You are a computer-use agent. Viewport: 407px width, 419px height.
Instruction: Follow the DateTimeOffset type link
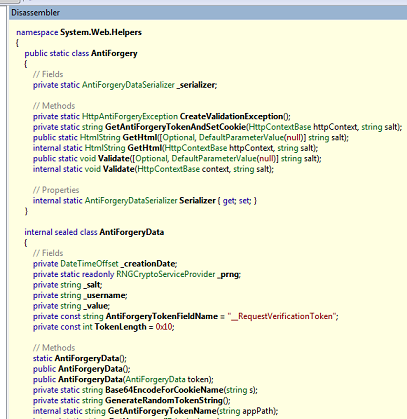click(x=89, y=264)
